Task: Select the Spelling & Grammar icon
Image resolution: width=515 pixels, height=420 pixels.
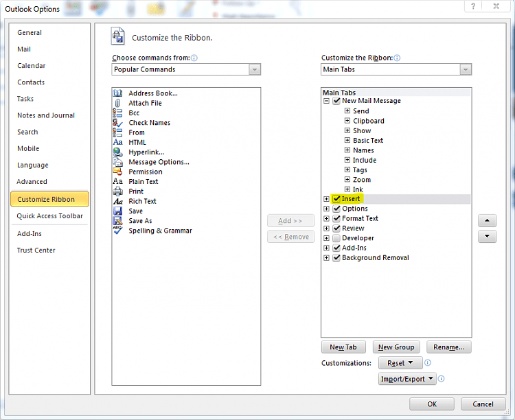Action: (117, 230)
